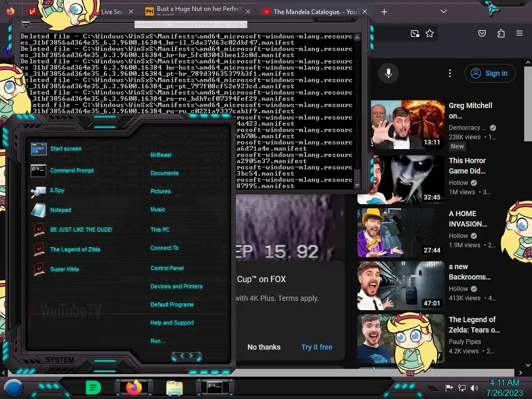
Task: Toggle picture-in-picture icon in address bar
Action: point(415,33)
